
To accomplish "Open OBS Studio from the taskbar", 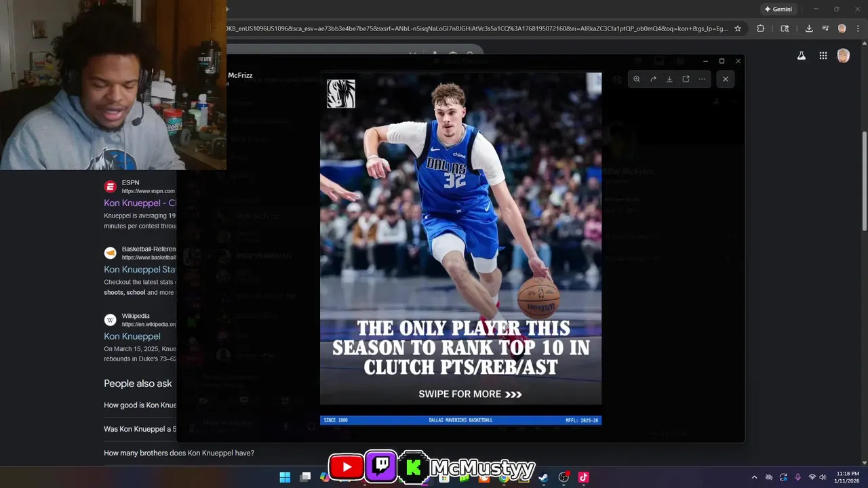I will pyautogui.click(x=564, y=477).
